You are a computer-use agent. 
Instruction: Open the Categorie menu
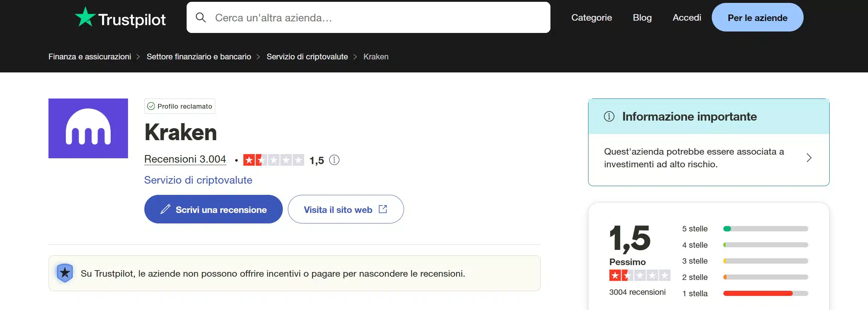tap(591, 17)
